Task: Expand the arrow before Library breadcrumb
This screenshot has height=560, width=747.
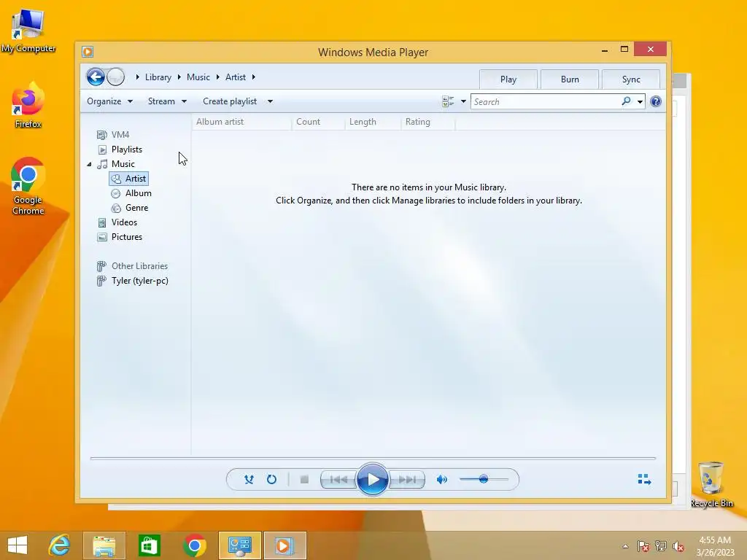Action: coord(137,77)
